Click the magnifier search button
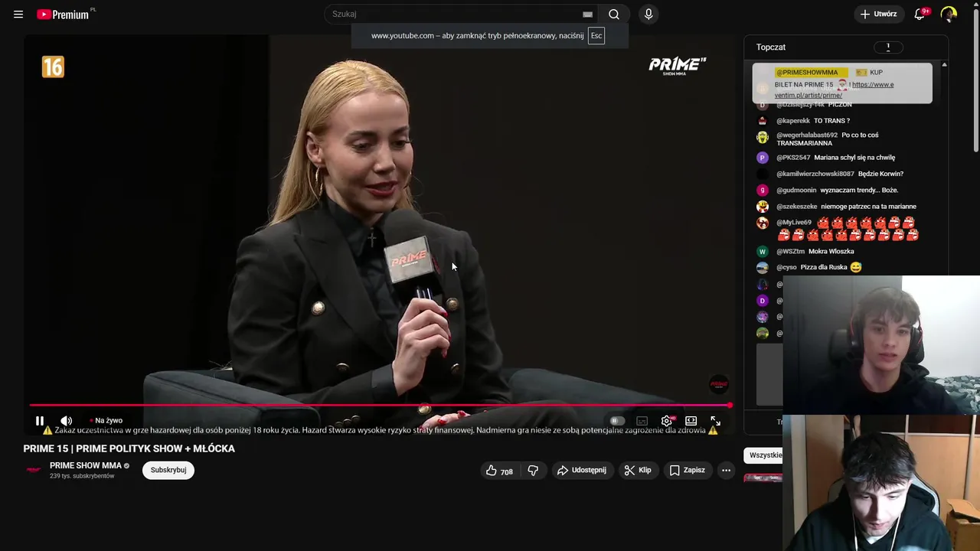This screenshot has height=551, width=980. point(614,14)
